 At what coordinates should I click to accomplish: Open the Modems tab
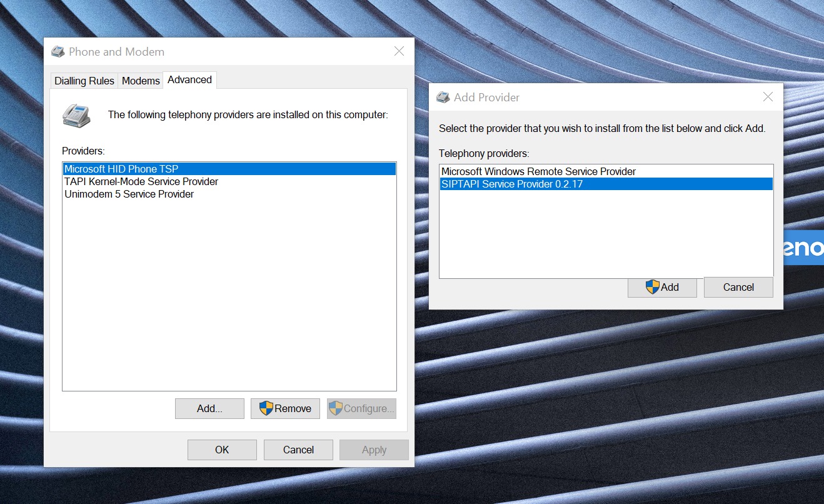coord(141,81)
